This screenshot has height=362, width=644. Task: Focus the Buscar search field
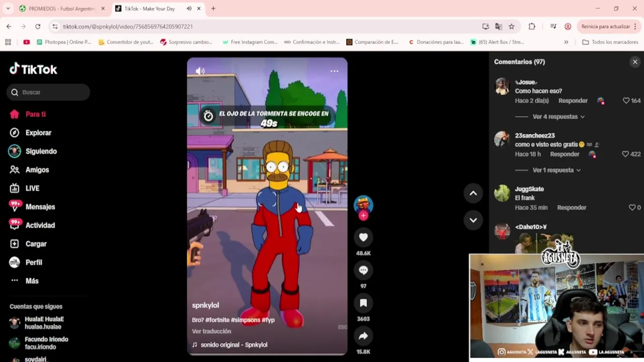coord(48,92)
